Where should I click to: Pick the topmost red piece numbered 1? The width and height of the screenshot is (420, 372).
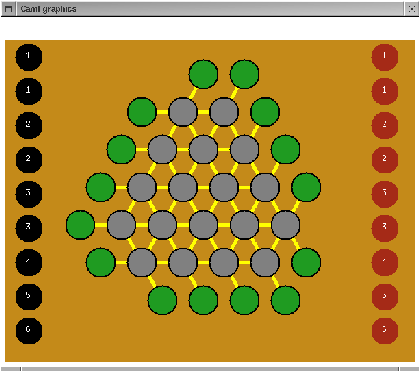coord(385,57)
